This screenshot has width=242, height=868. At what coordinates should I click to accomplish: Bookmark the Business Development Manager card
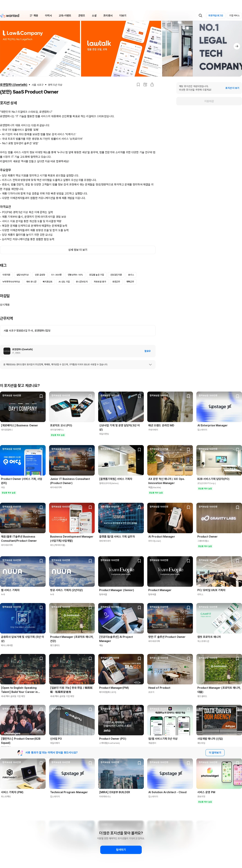tap(90, 507)
